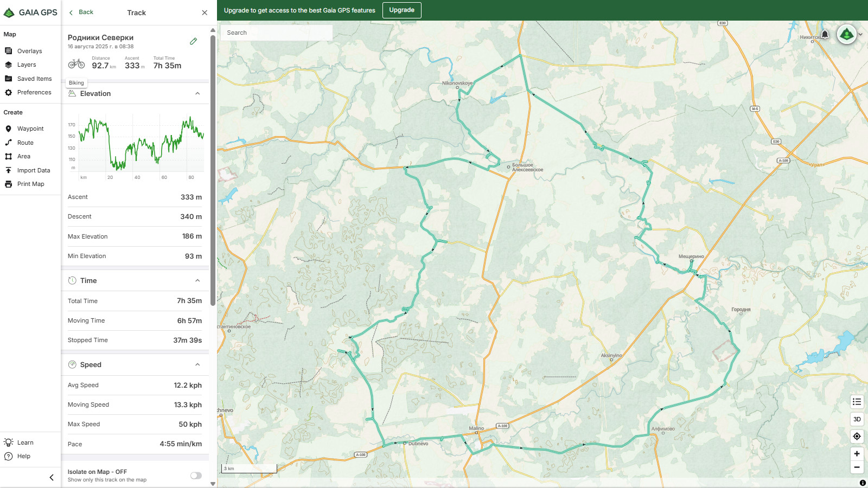The image size is (868, 488).
Task: Click the Total Time 7h 35m header stat
Action: coord(167,63)
